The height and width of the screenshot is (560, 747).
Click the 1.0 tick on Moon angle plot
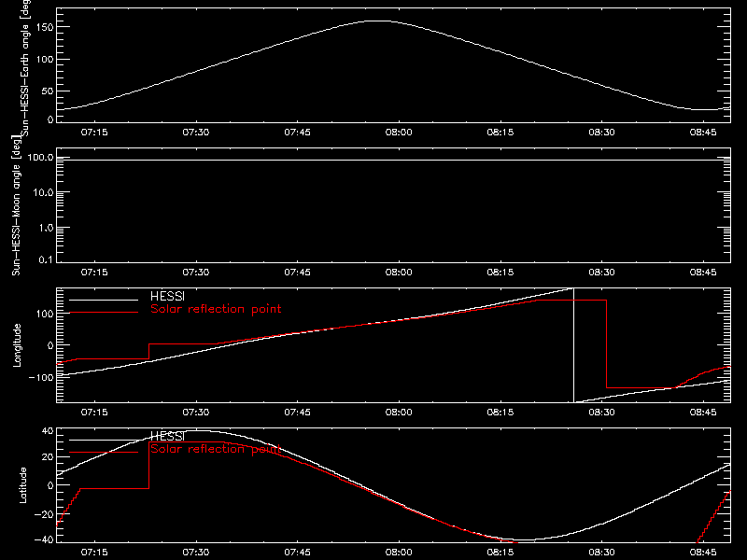(x=46, y=228)
